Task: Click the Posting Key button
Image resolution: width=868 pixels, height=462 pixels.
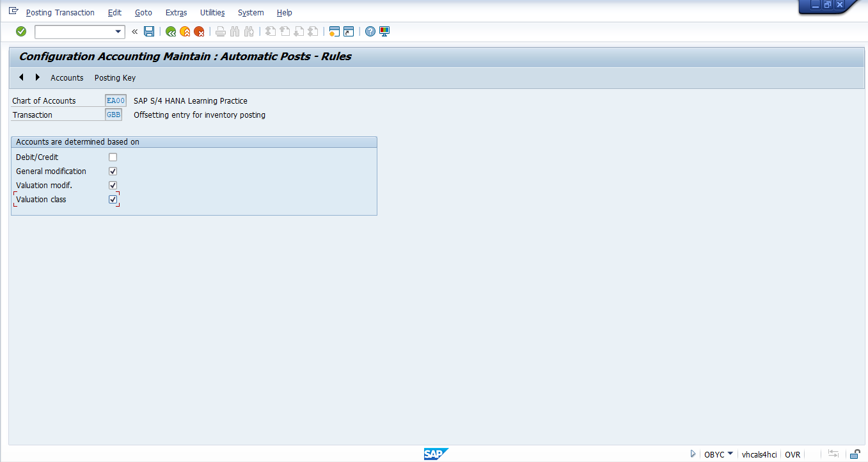Action: pyautogui.click(x=115, y=77)
